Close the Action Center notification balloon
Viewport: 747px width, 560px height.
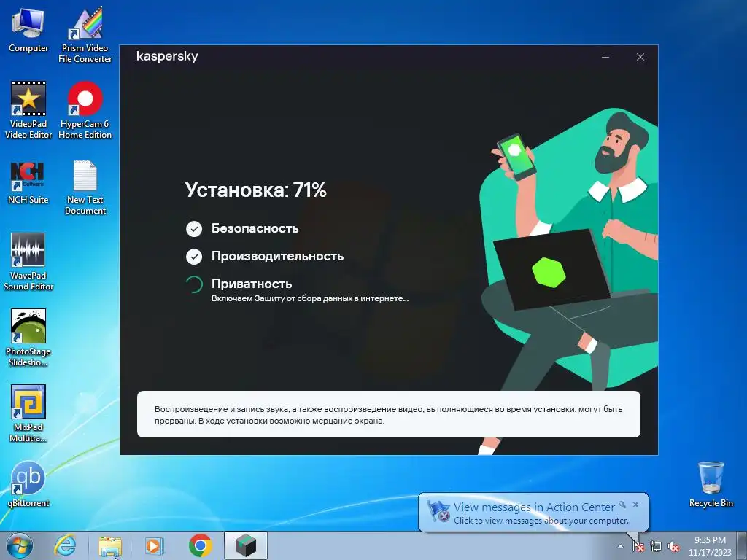pyautogui.click(x=635, y=505)
